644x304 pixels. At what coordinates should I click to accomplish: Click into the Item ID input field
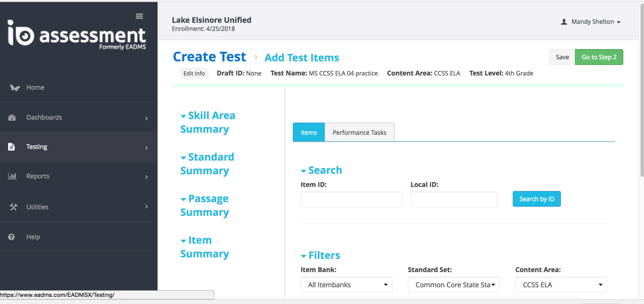(x=351, y=199)
